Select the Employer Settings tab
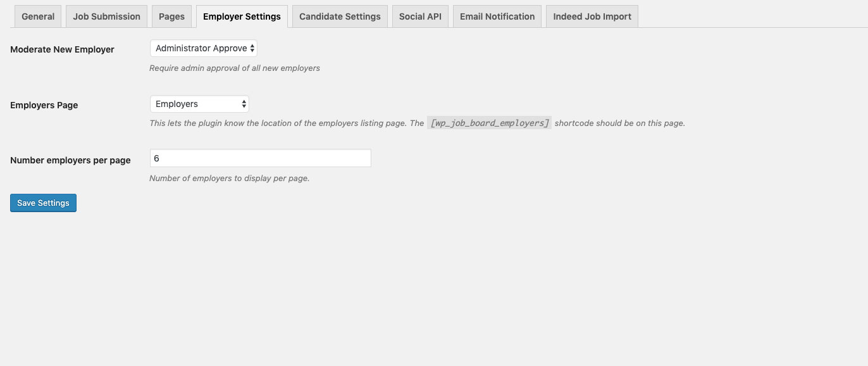This screenshot has height=366, width=868. pos(242,16)
